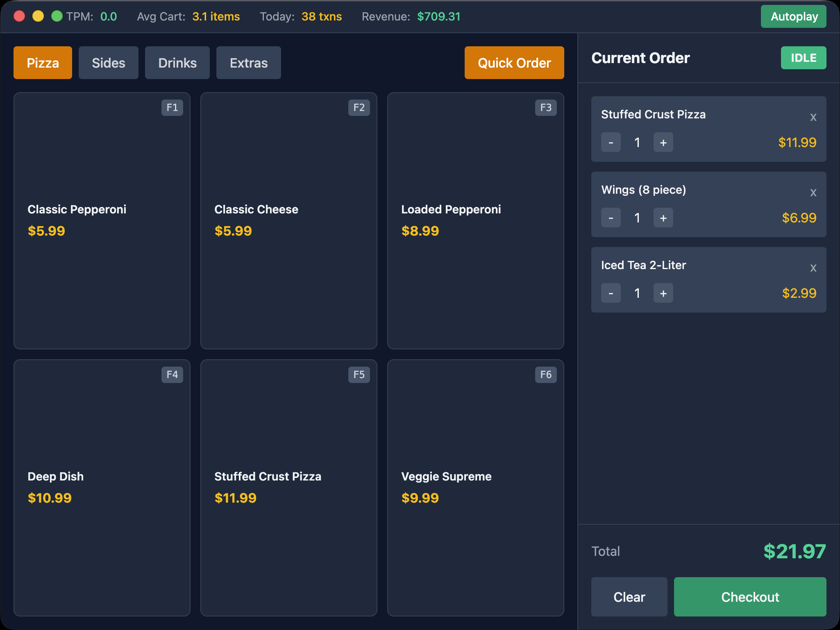Switch to the Sides category tab
840x630 pixels.
tap(108, 63)
